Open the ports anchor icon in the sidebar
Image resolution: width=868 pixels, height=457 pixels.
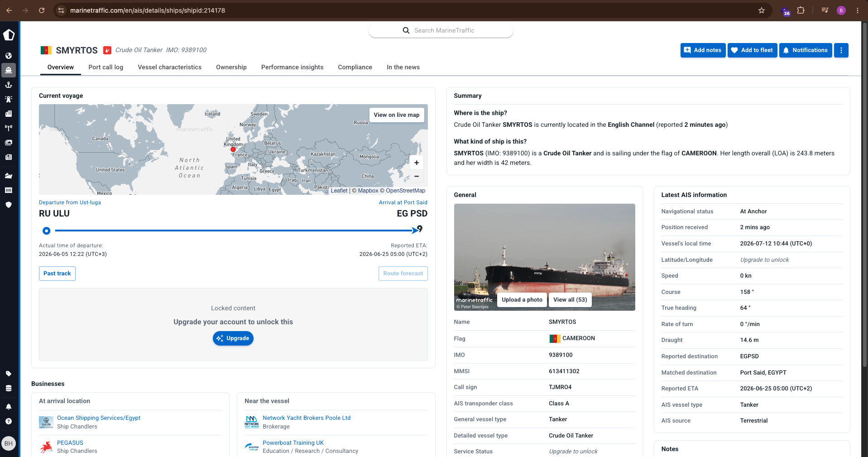point(9,85)
